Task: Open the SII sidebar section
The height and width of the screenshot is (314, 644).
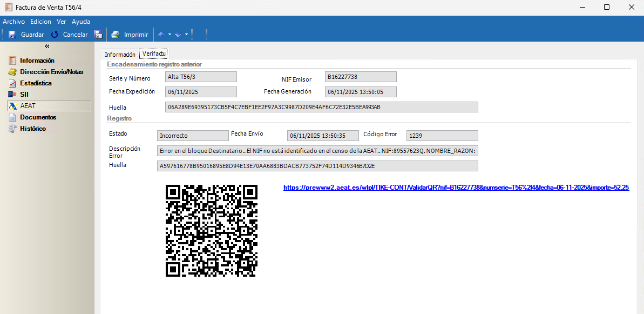Action: [24, 95]
